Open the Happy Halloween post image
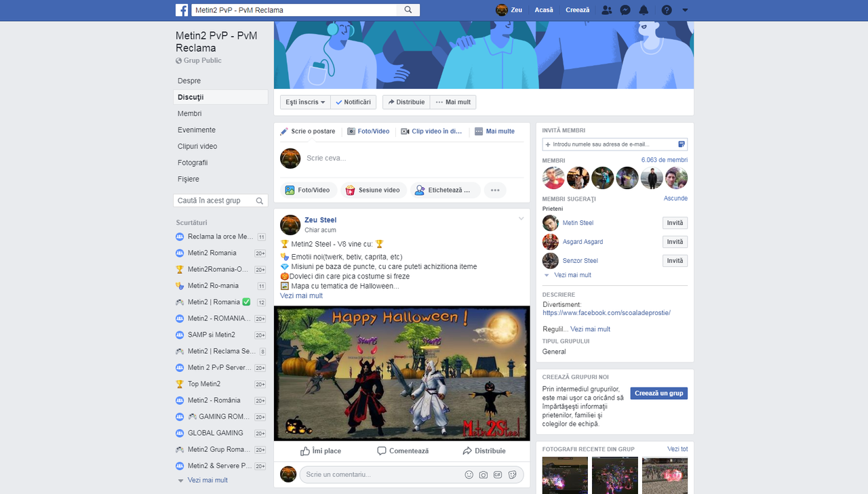 401,373
